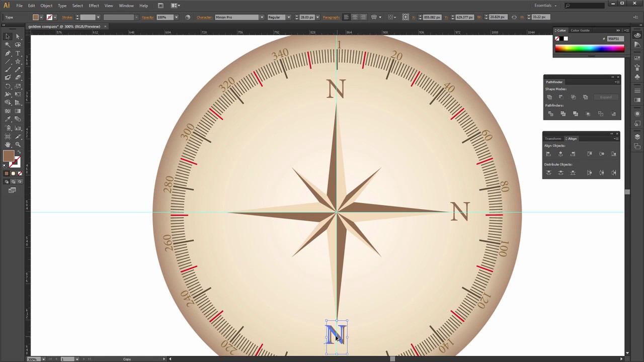This screenshot has height=362, width=644.
Task: Select the Type tool
Action: pos(18,53)
